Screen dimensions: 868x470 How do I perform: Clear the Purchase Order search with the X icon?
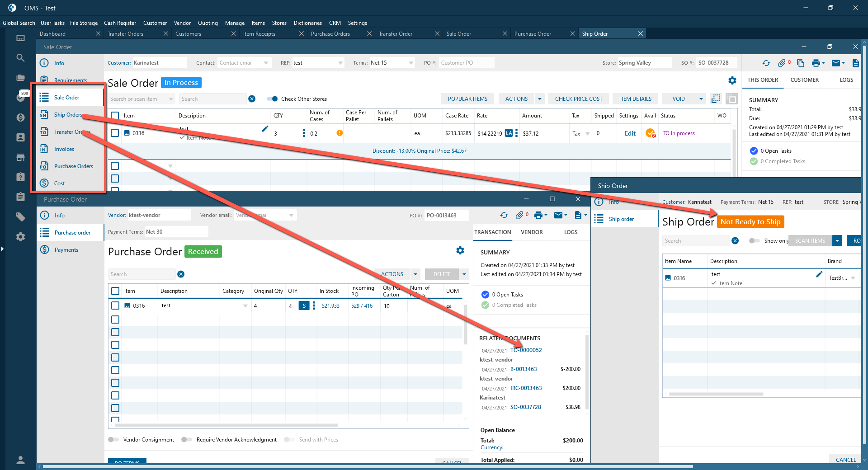click(x=181, y=274)
